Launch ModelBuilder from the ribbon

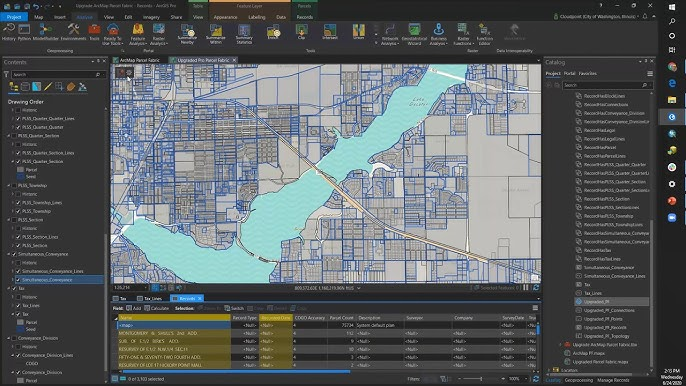(x=46, y=32)
